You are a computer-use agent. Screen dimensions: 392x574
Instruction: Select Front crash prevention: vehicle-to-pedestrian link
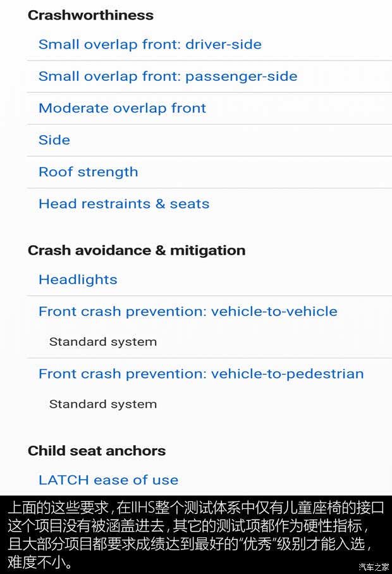201,374
